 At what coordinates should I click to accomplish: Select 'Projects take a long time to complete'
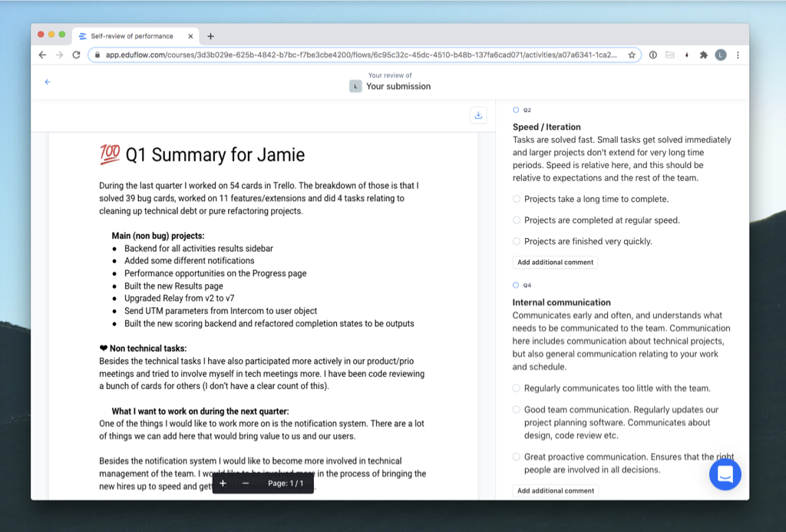click(517, 199)
